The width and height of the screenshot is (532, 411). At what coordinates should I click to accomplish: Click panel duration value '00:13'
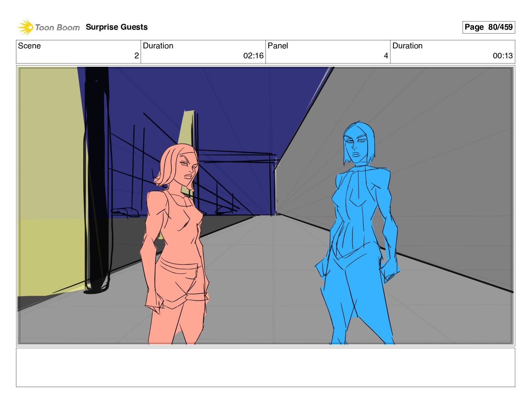click(x=503, y=56)
